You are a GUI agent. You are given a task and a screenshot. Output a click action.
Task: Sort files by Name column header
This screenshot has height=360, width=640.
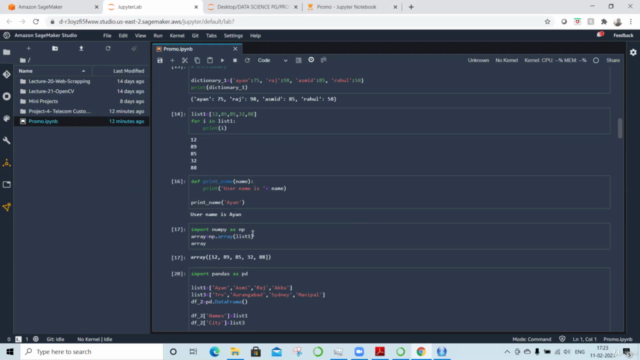point(53,71)
